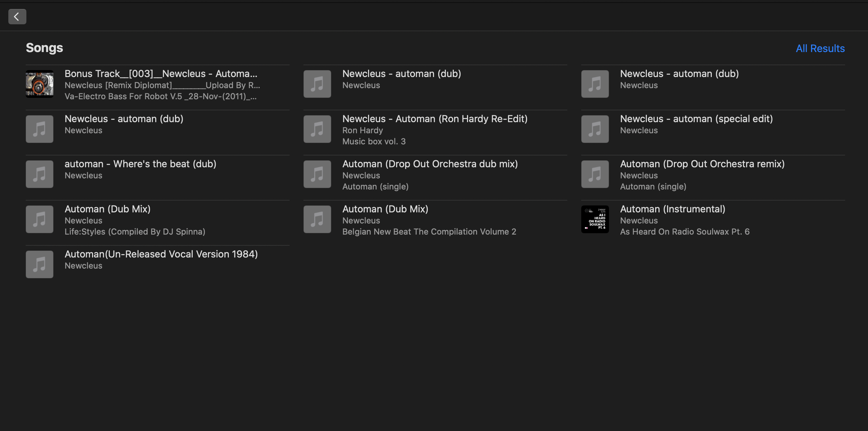Select the music note icon for Where's the beat (dub)
This screenshot has height=431, width=868.
pyautogui.click(x=40, y=174)
